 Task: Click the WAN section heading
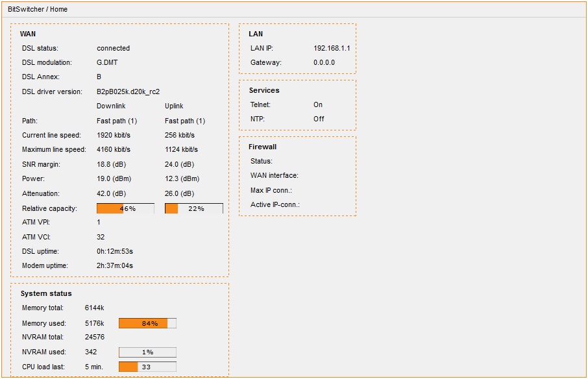click(x=28, y=34)
